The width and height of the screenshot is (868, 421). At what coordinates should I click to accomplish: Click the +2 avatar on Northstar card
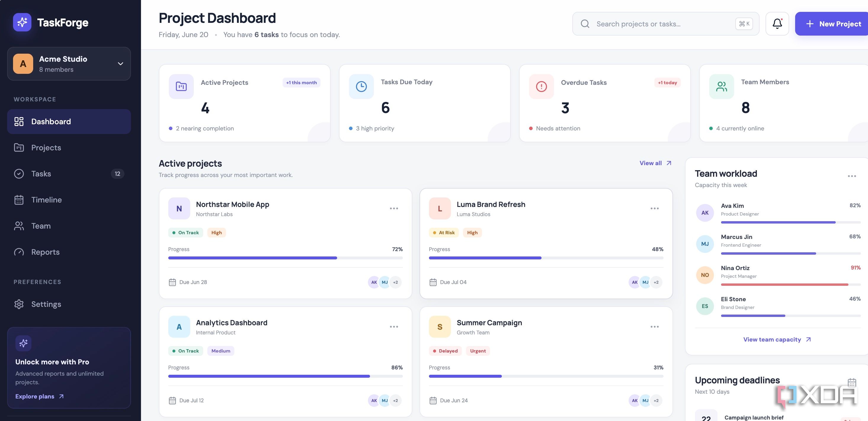[395, 282]
